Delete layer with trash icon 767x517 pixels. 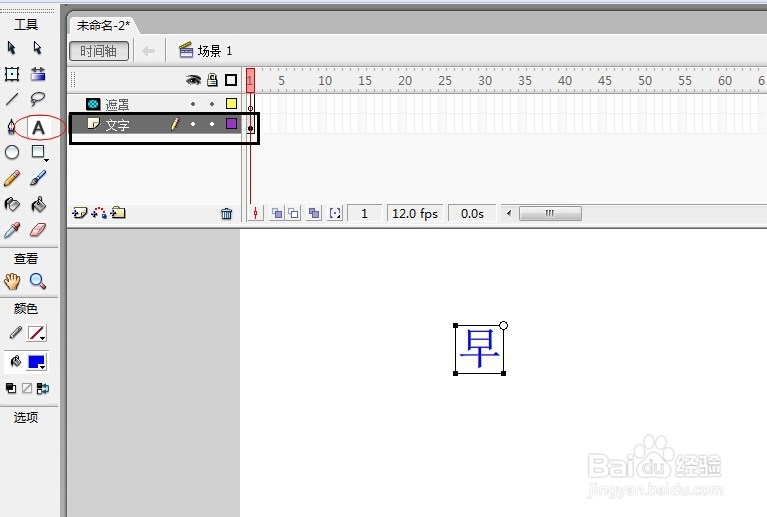point(226,213)
